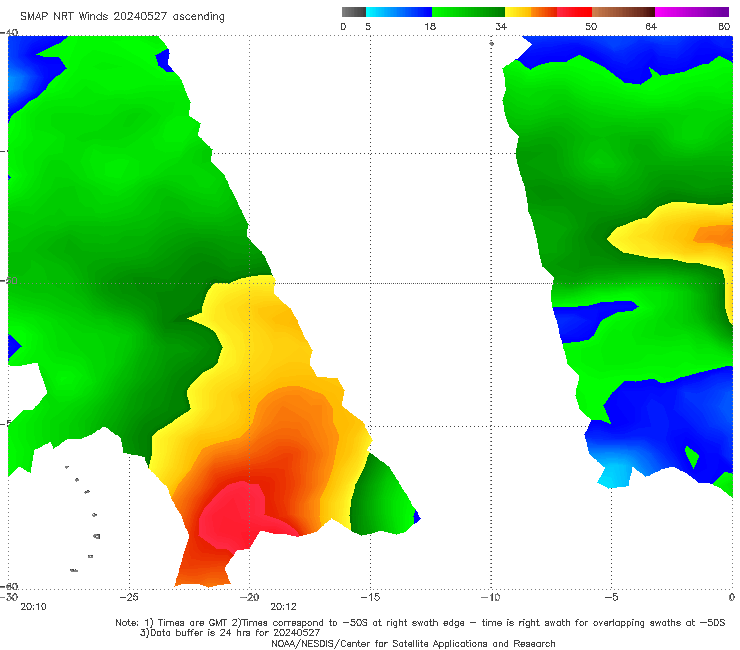Click the longitude label '-5'
The width and height of the screenshot is (740, 650).
tap(612, 597)
